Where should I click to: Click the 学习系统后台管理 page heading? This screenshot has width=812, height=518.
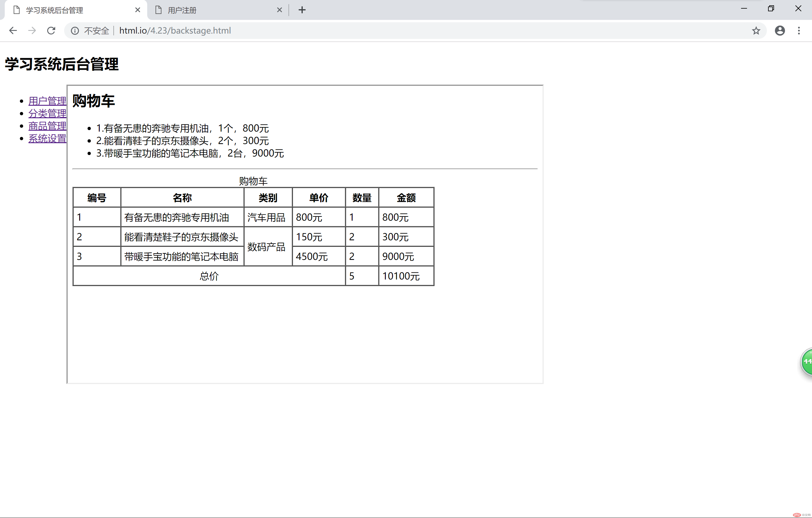pos(62,64)
